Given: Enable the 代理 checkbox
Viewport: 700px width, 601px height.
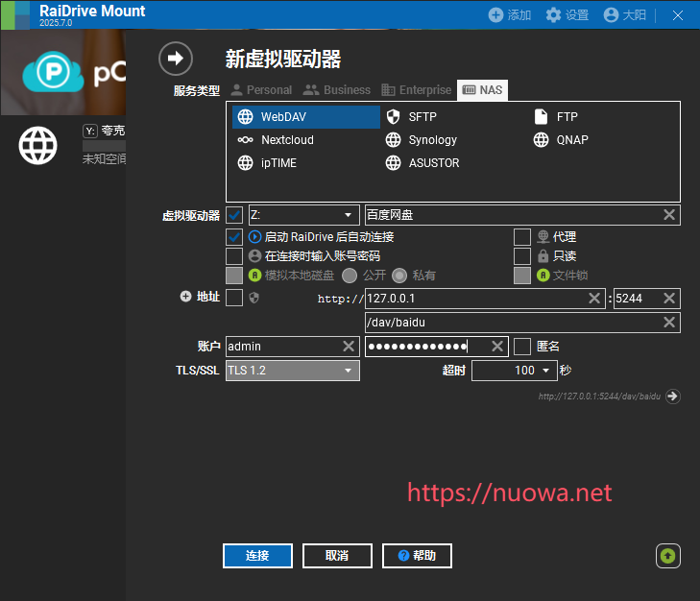Looking at the screenshot, I should 522,237.
